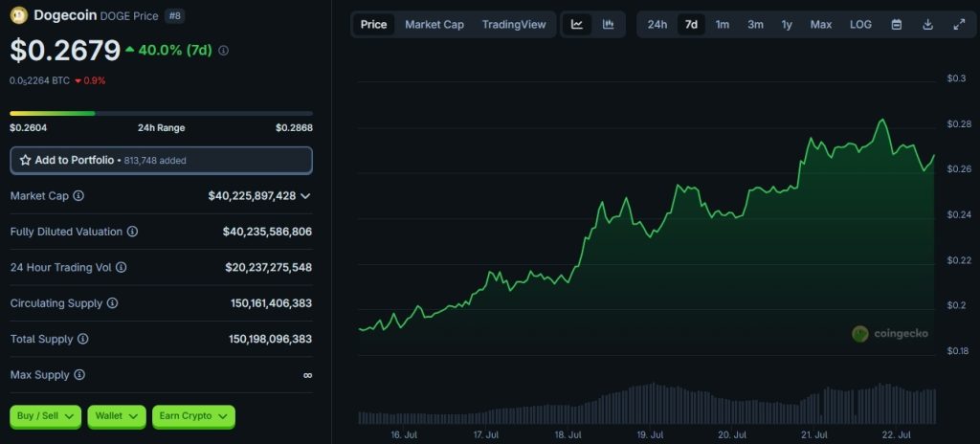Switch to the Market Cap tab
Screen dimensions: 980x444
pyautogui.click(x=434, y=25)
